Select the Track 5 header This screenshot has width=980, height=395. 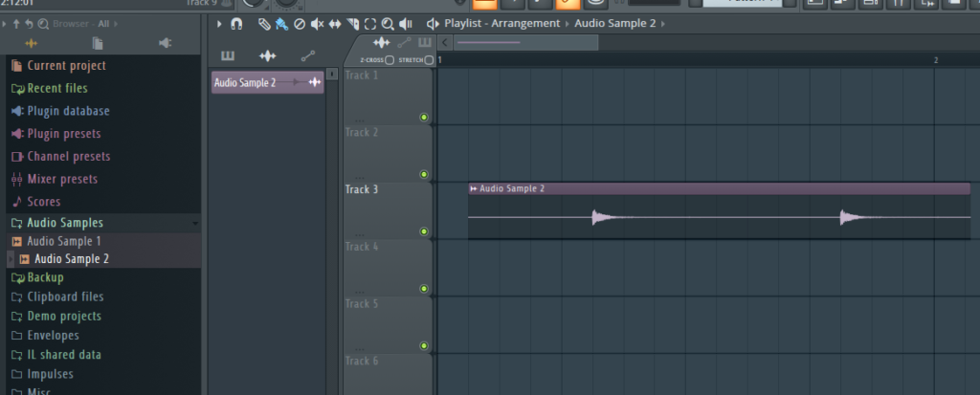(389, 325)
